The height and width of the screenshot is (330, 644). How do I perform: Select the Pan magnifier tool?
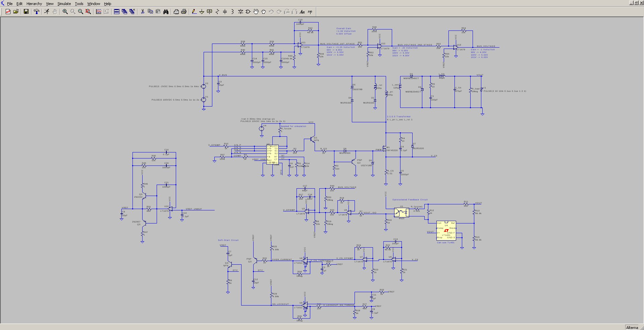[73, 12]
